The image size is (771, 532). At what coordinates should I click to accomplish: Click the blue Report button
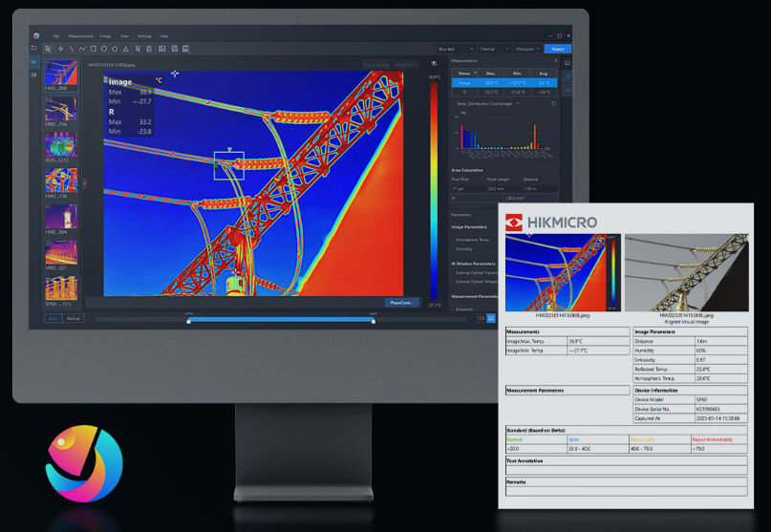[557, 48]
